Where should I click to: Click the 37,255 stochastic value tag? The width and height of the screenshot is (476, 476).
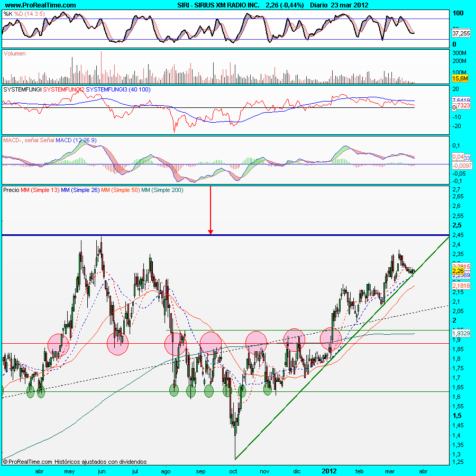point(461,33)
